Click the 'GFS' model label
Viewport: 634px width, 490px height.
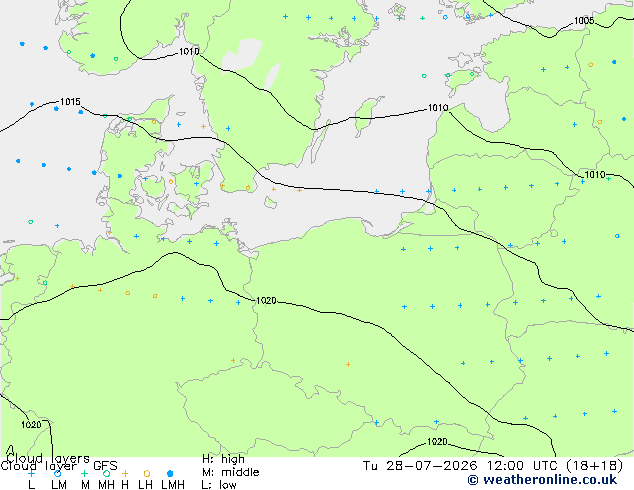pyautogui.click(x=105, y=466)
